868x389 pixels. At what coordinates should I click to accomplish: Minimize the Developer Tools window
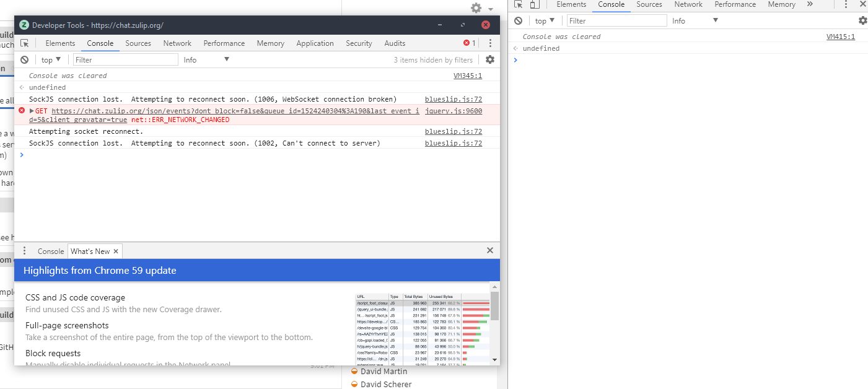[440, 25]
